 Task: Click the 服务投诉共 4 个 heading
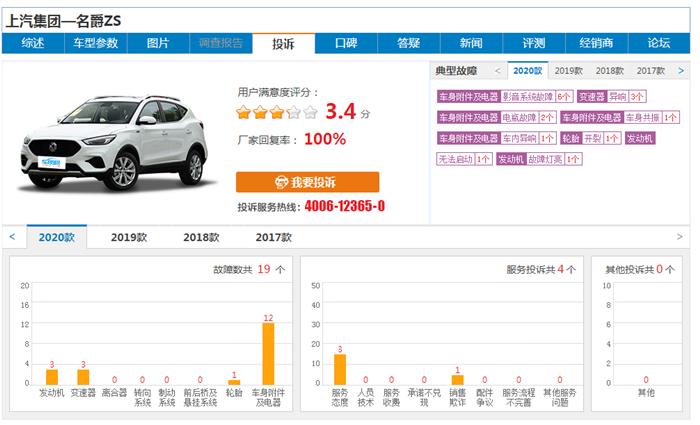[x=541, y=269]
